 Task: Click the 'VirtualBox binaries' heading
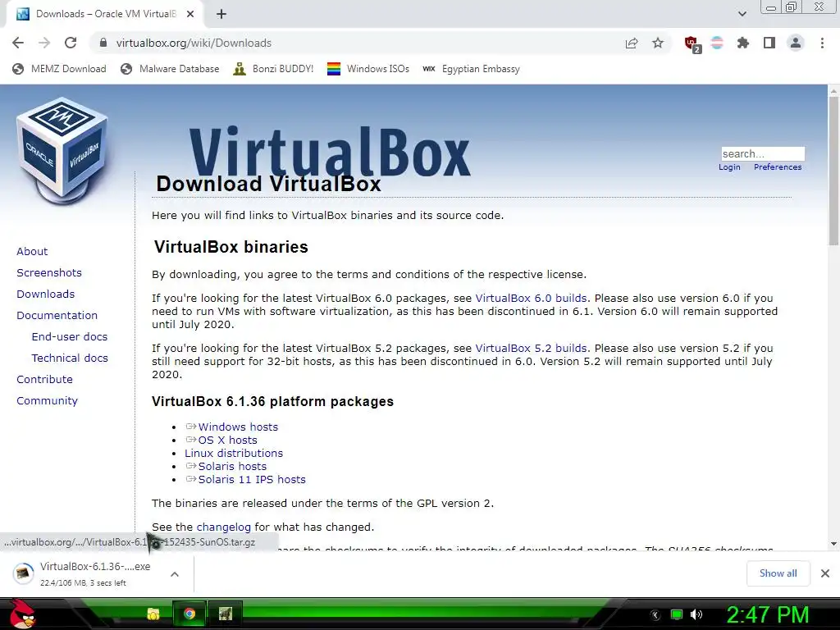(231, 247)
